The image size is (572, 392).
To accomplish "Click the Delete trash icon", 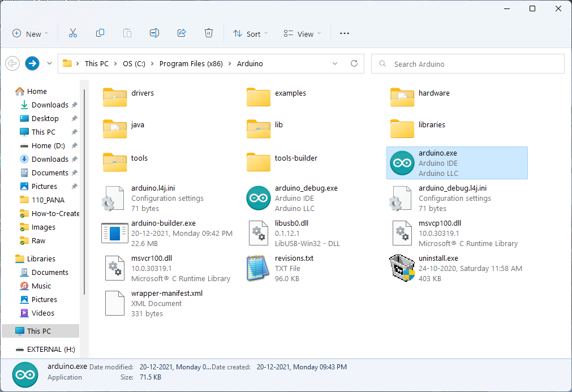I will click(x=209, y=33).
